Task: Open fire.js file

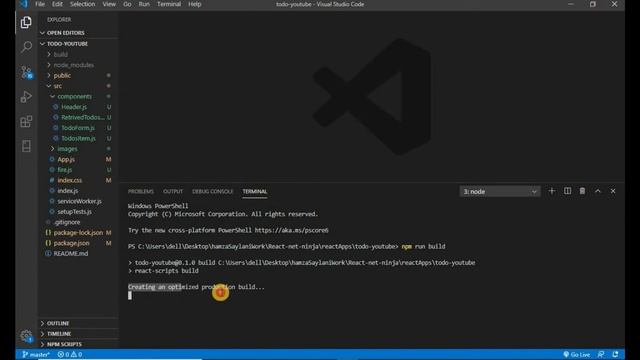Action: pos(64,169)
